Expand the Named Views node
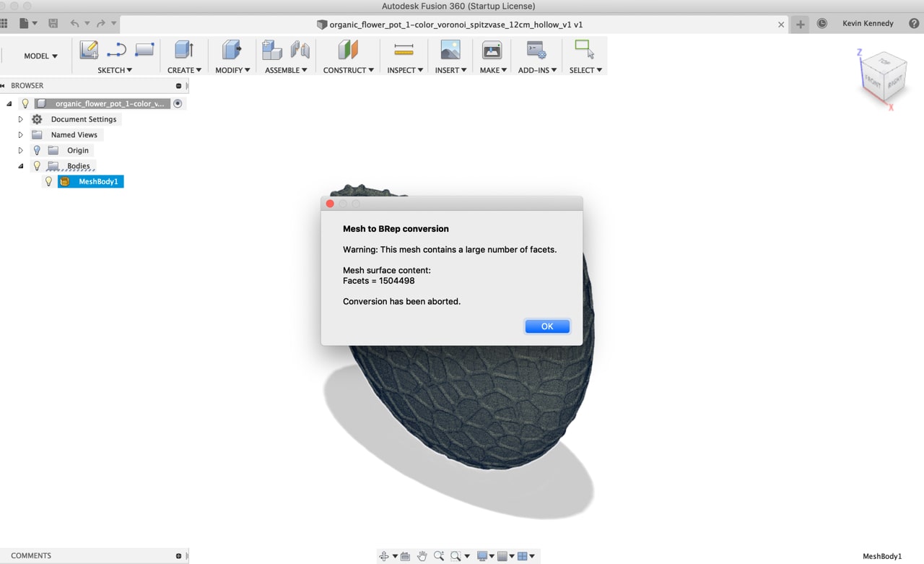924x564 pixels. pyautogui.click(x=21, y=135)
